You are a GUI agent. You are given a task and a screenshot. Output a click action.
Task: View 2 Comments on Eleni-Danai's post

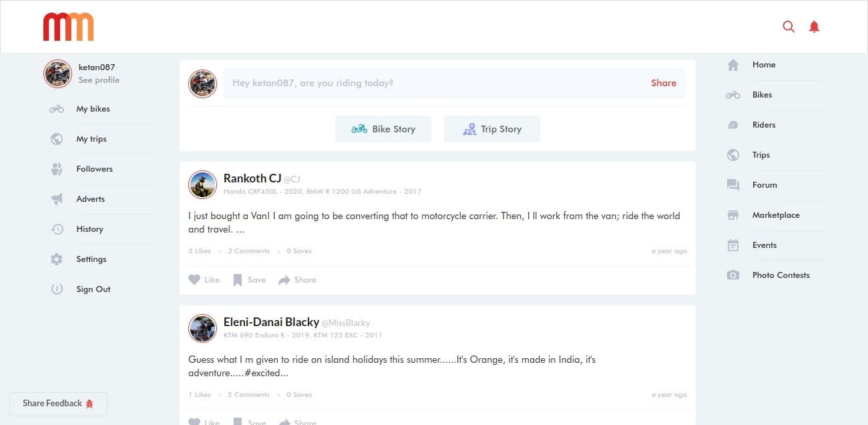pos(248,395)
